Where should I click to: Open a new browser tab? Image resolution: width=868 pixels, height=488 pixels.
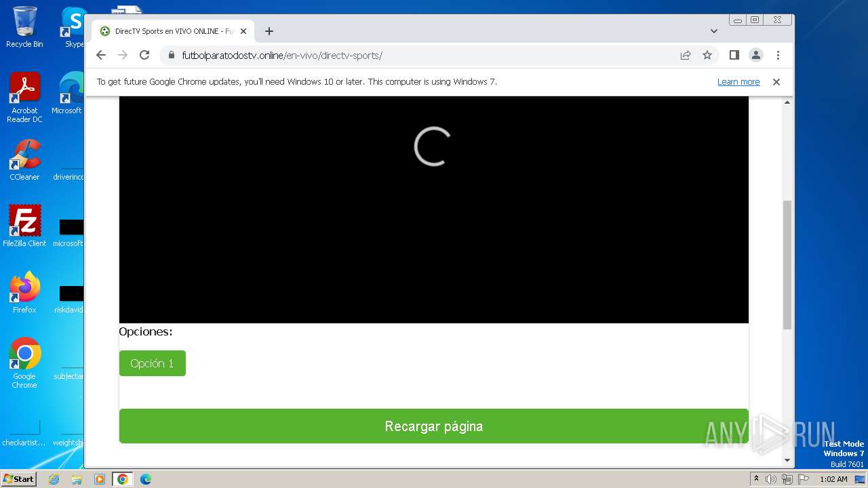(269, 31)
